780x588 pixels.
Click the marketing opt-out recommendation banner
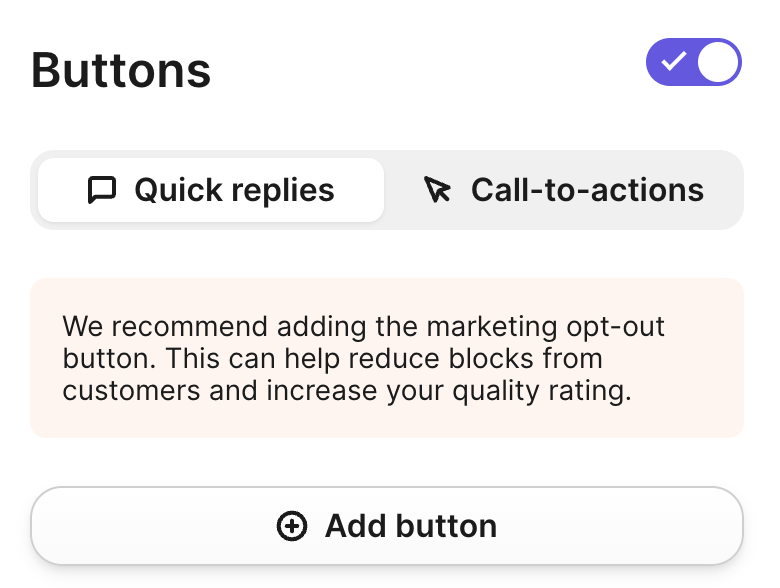(387, 357)
